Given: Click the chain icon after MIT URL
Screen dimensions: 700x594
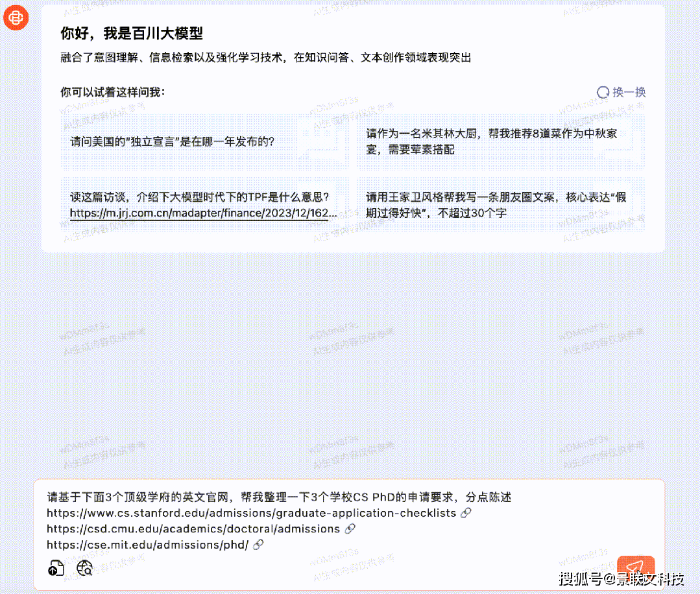Looking at the screenshot, I should coord(258,545).
